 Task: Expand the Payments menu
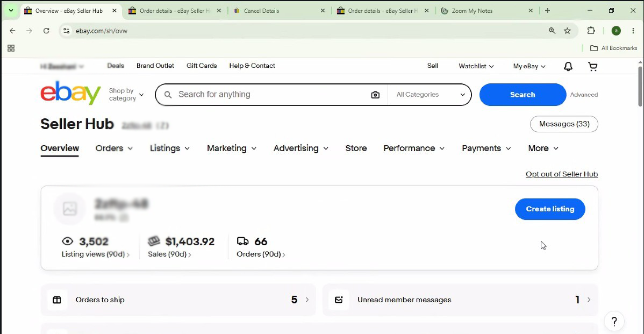tap(486, 148)
